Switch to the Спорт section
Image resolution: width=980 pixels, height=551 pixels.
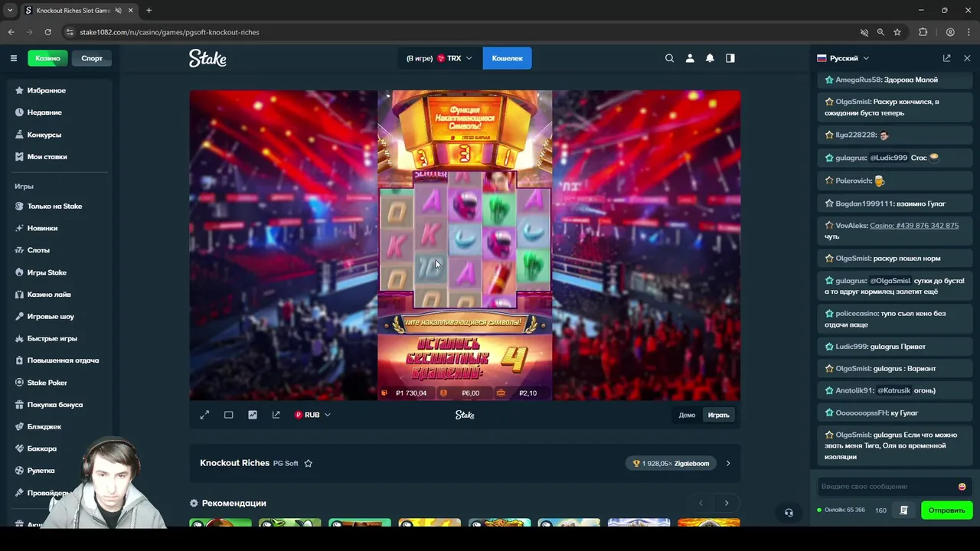click(92, 58)
